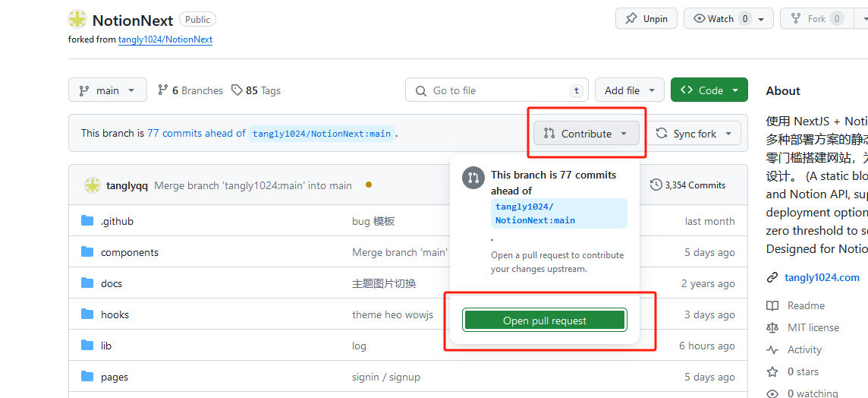Viewport: 868px width, 398px height.
Task: Click the lib folder icon
Action: [87, 346]
